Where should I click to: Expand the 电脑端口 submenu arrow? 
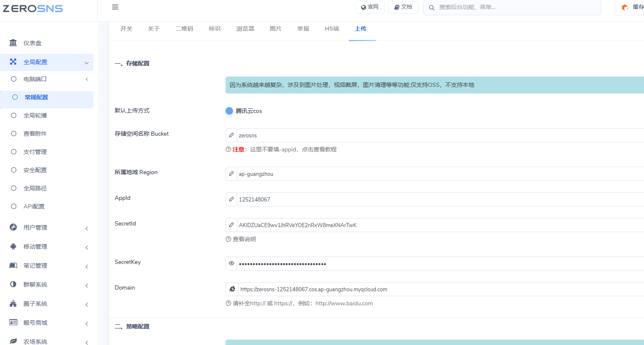[87, 79]
